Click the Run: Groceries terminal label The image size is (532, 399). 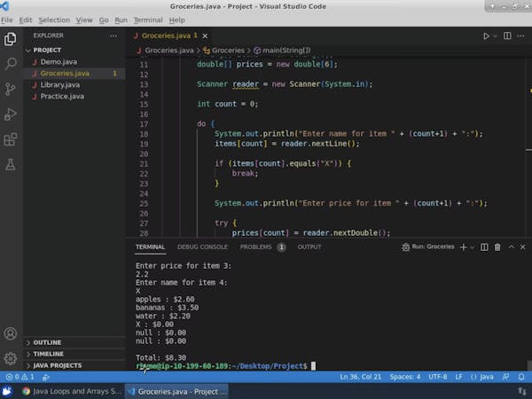pos(428,246)
